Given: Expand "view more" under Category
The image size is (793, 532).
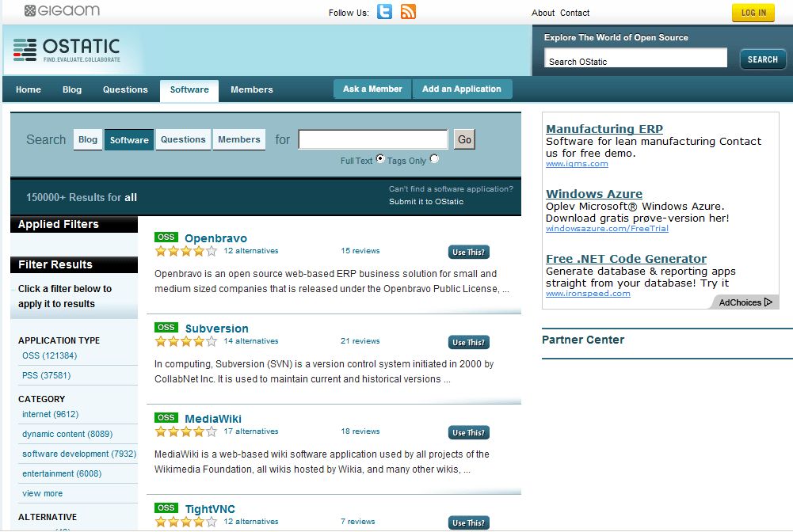Looking at the screenshot, I should (x=40, y=492).
